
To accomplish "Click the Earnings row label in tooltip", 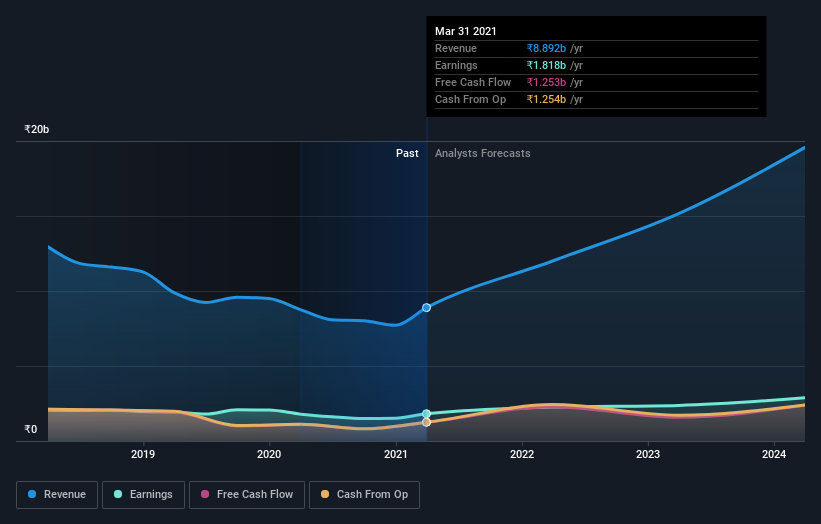I will point(456,65).
